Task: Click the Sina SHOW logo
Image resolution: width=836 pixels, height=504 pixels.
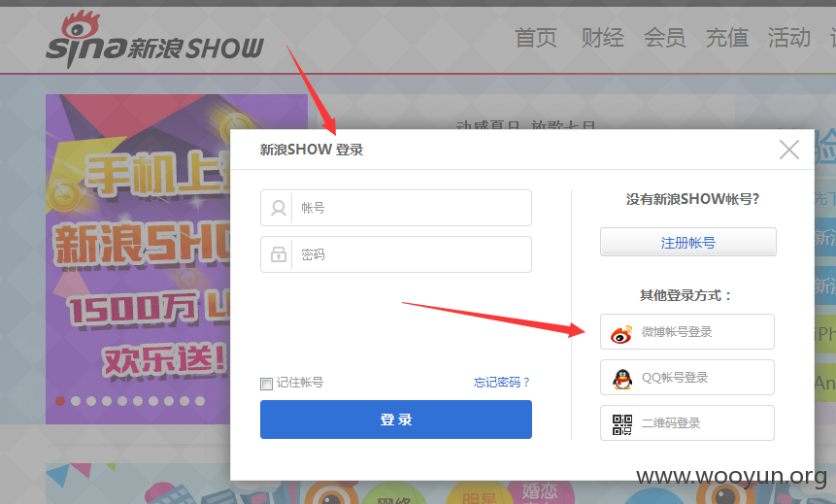Action: click(154, 40)
